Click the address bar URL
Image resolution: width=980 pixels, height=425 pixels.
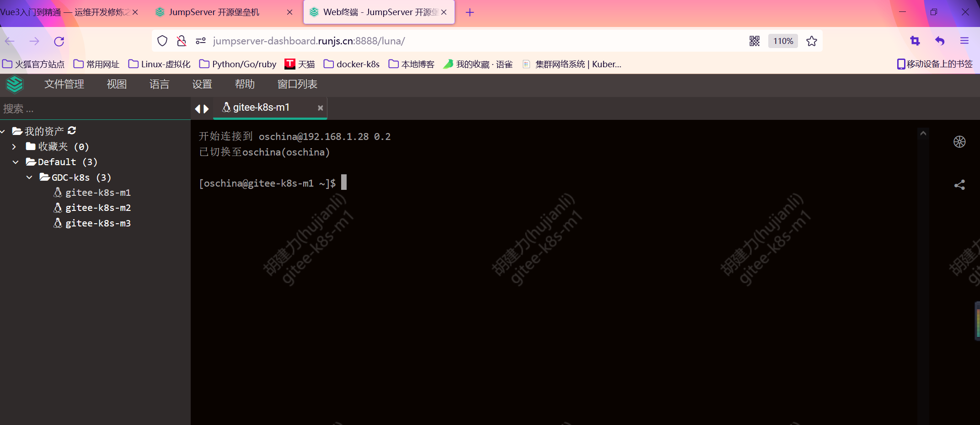[309, 41]
